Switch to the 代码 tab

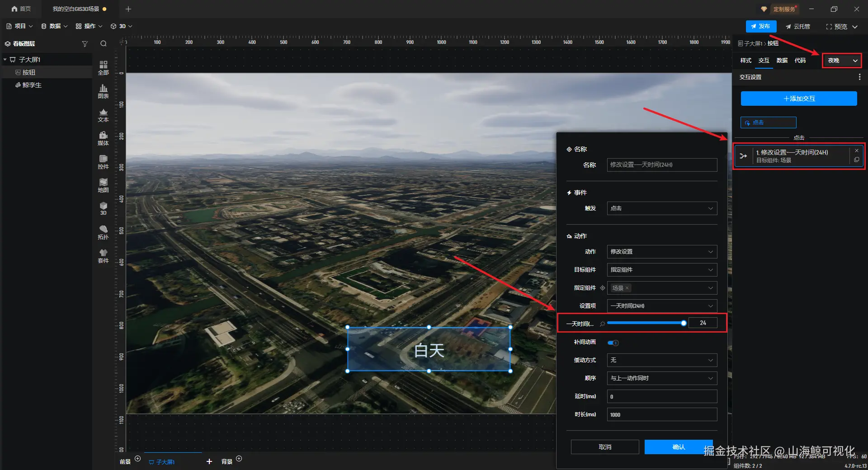pyautogui.click(x=800, y=61)
